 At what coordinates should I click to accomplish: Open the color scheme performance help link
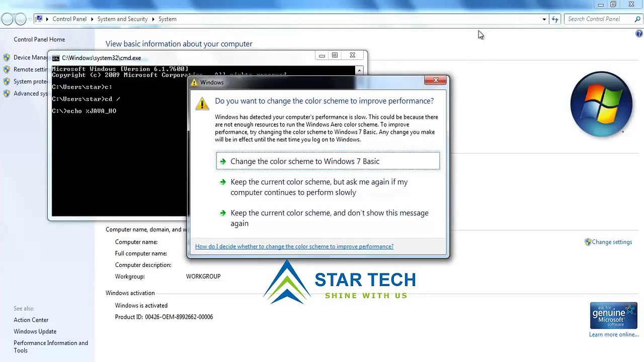[294, 246]
